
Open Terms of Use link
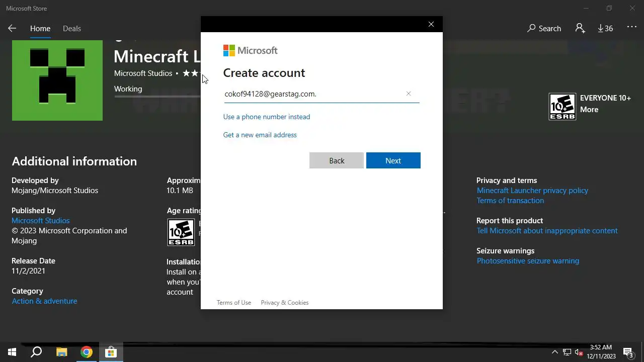(x=234, y=303)
